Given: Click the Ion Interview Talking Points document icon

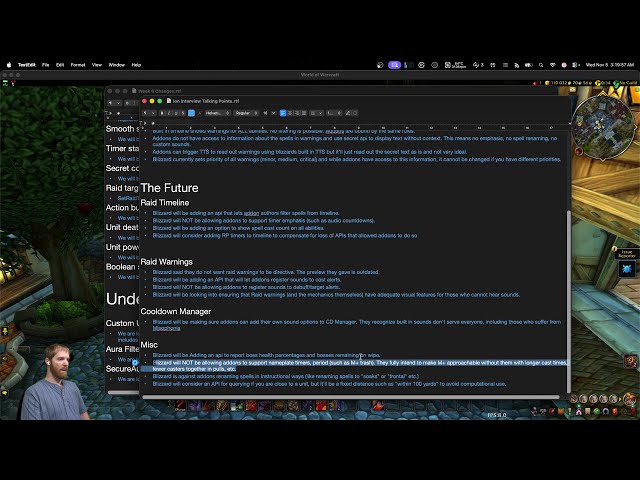Looking at the screenshot, I should [x=169, y=101].
